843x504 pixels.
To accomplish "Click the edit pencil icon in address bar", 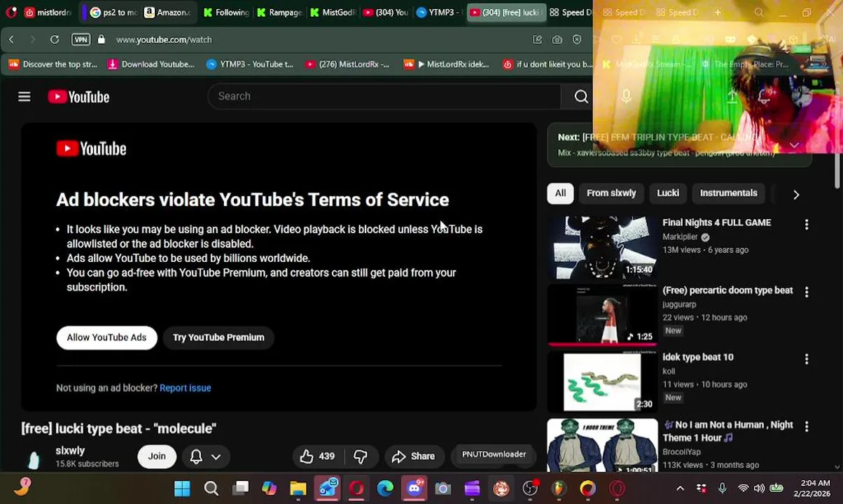I will pos(538,40).
